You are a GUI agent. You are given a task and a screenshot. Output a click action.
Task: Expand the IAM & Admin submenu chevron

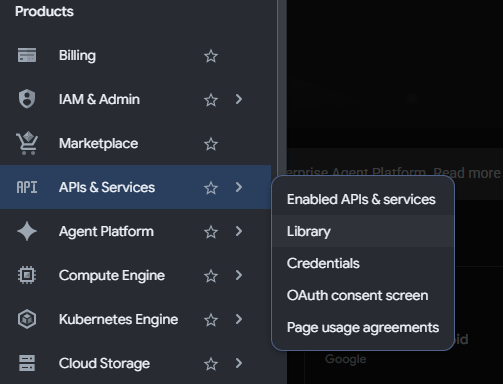(239, 99)
